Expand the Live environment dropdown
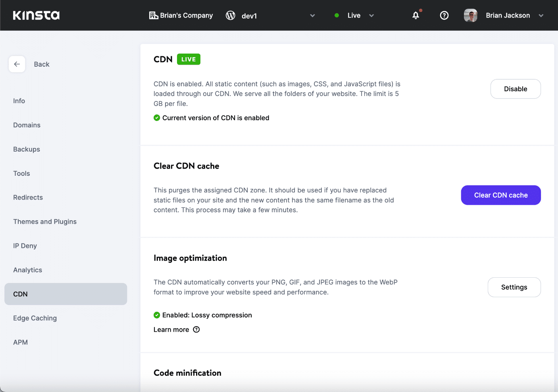 (371, 15)
